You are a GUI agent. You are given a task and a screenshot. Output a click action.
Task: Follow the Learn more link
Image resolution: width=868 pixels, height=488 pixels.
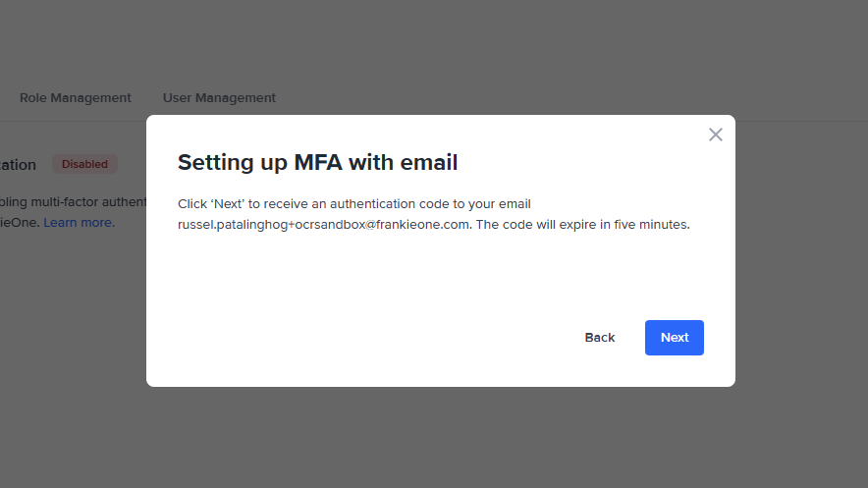click(79, 223)
